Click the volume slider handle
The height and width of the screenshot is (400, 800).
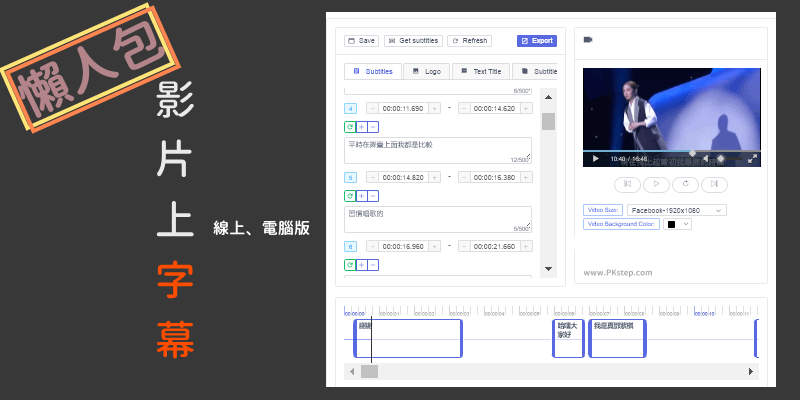[x=720, y=158]
